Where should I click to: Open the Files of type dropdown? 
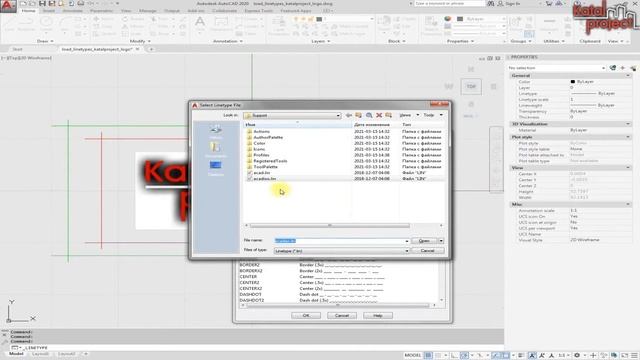click(342, 251)
